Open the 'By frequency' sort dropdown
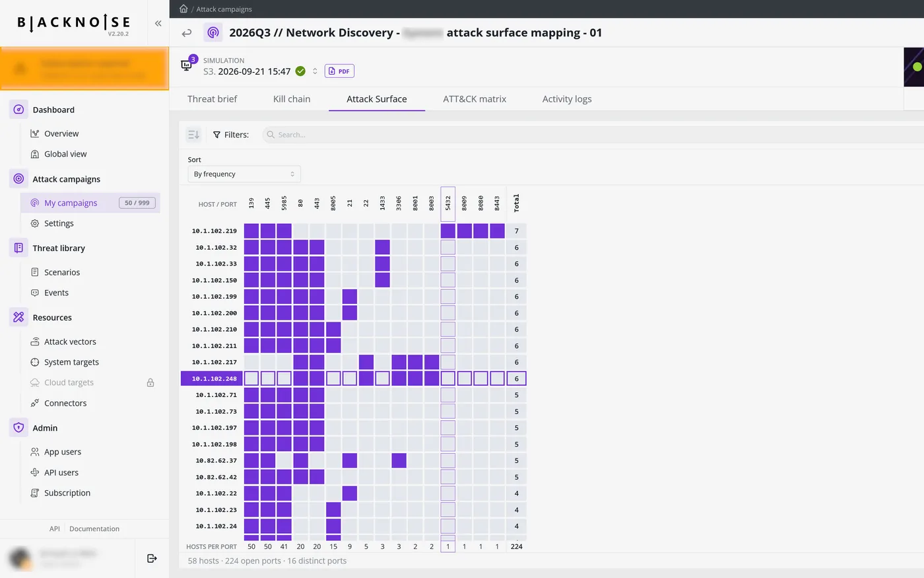Image resolution: width=924 pixels, height=578 pixels. click(244, 174)
